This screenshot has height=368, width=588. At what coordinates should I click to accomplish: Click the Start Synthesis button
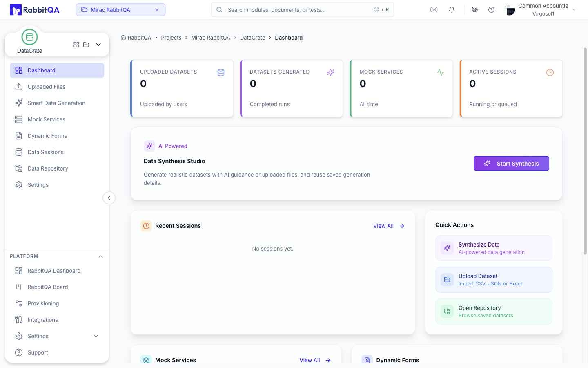coord(511,164)
